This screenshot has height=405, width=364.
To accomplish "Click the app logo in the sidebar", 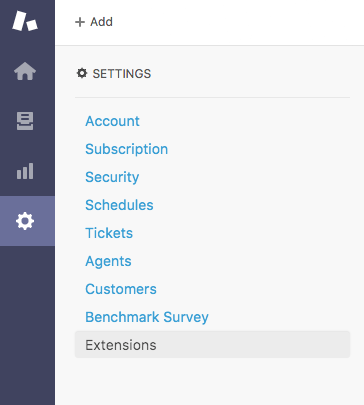I will point(25,21).
